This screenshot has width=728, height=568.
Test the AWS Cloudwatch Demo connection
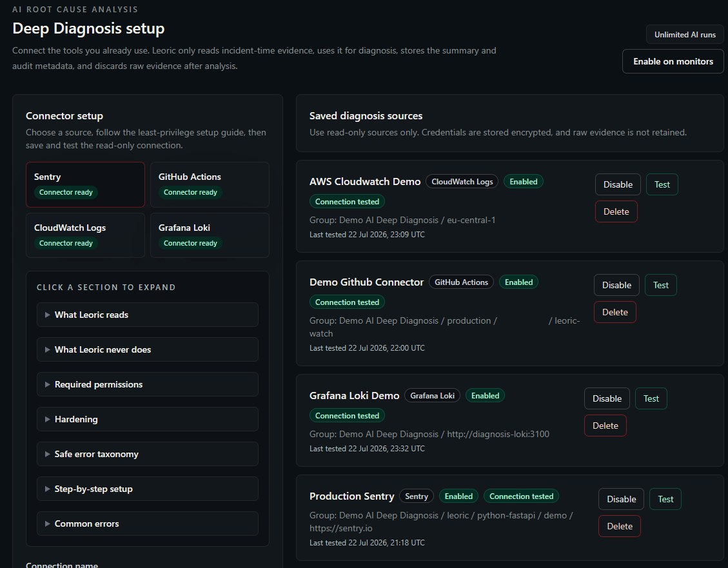tap(662, 184)
